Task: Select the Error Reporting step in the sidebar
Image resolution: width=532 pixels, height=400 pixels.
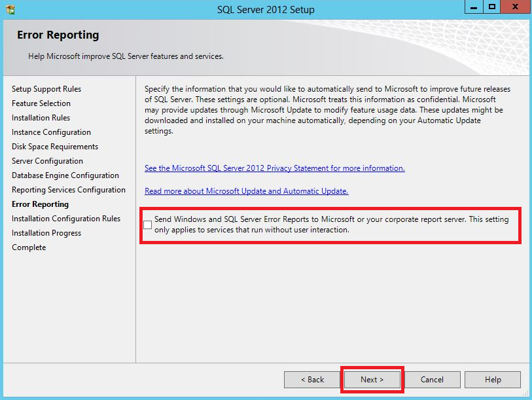Action: point(40,204)
